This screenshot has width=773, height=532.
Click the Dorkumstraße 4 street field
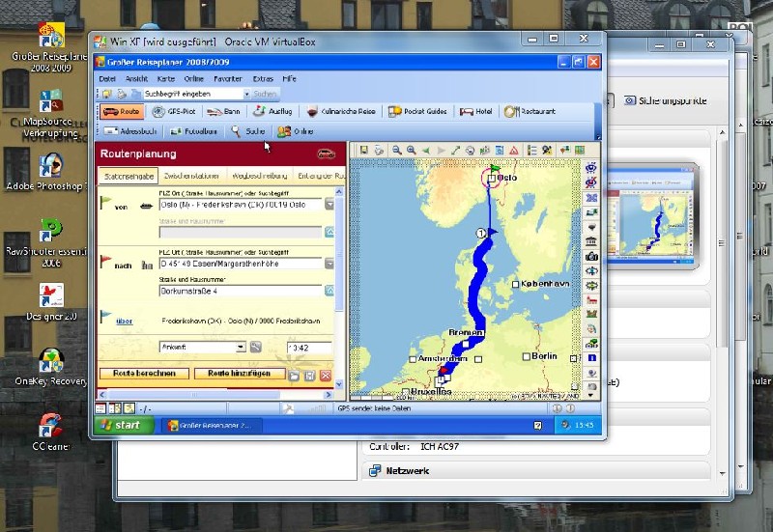click(240, 290)
